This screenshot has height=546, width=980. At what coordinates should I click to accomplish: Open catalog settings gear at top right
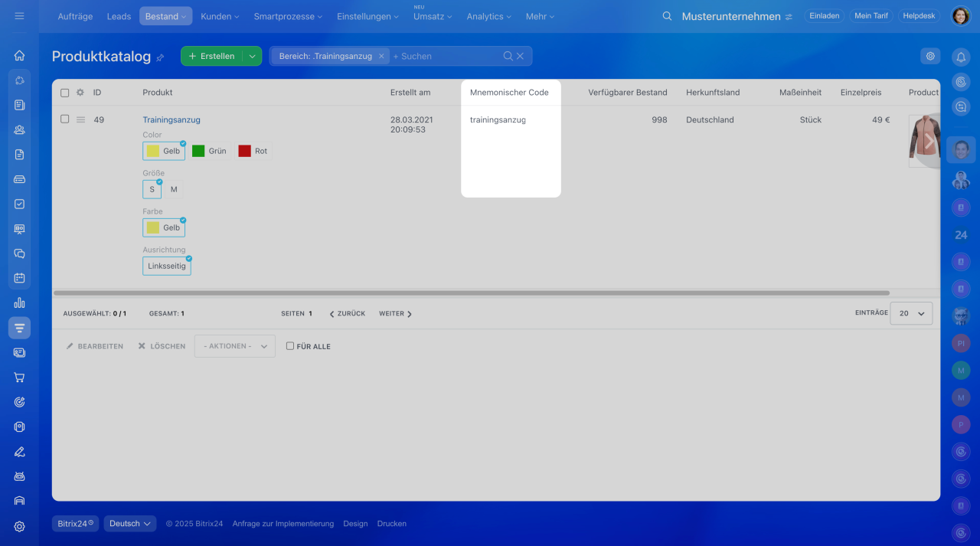(930, 56)
